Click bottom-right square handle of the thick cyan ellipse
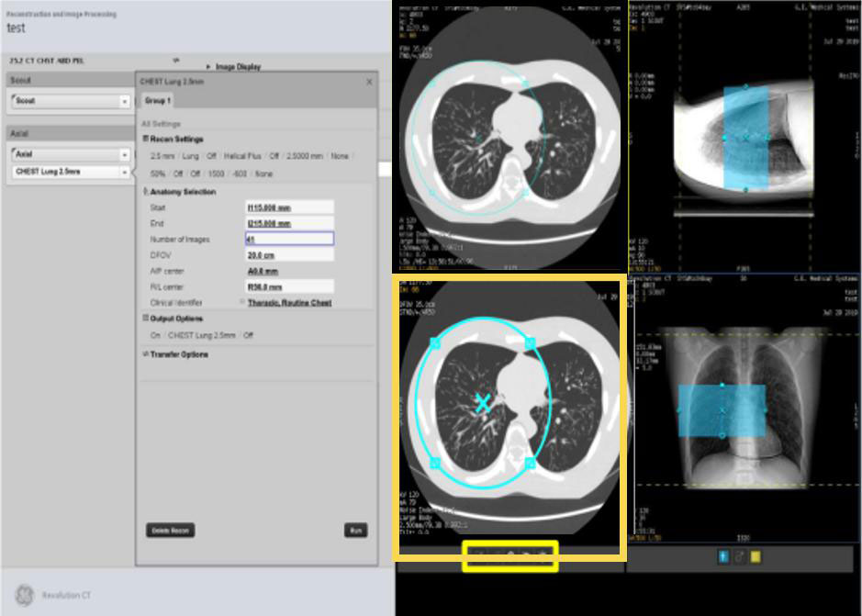 (530, 464)
